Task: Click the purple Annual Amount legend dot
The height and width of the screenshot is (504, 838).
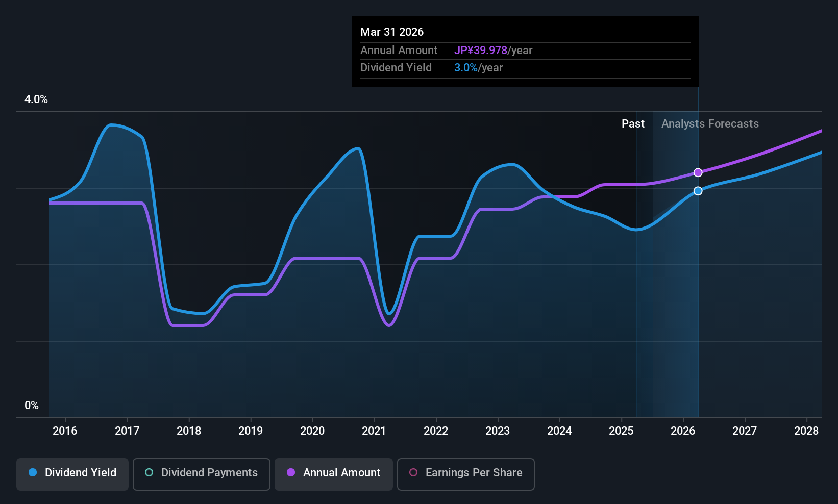Action: pos(291,472)
